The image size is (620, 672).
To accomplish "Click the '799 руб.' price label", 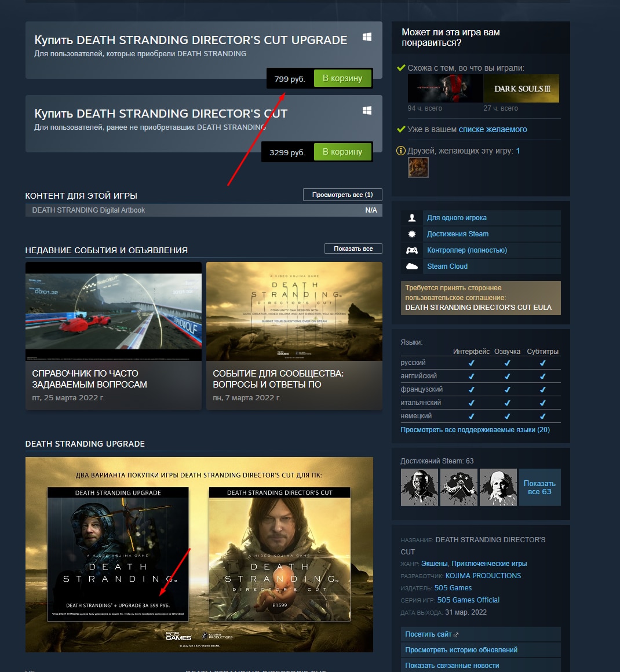I will pos(290,79).
